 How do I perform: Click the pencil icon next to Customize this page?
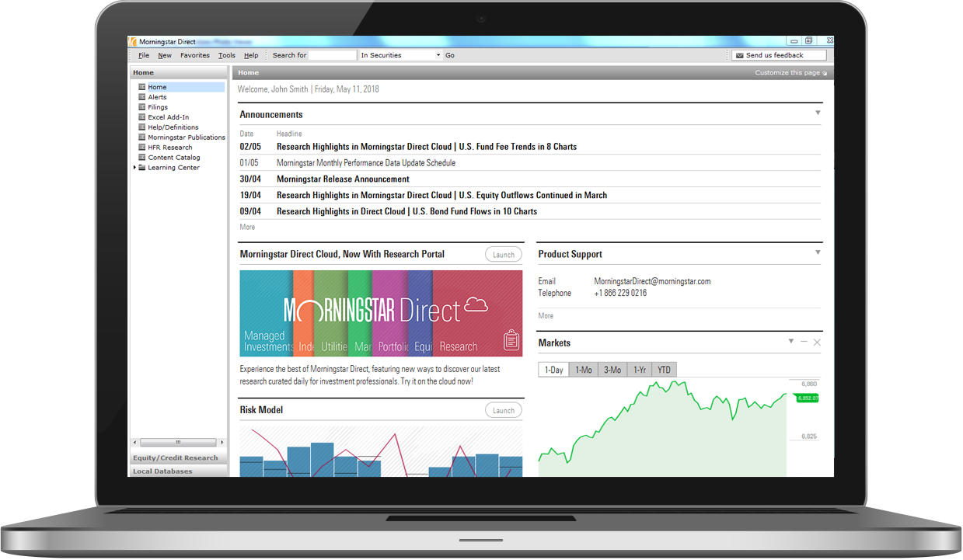825,74
